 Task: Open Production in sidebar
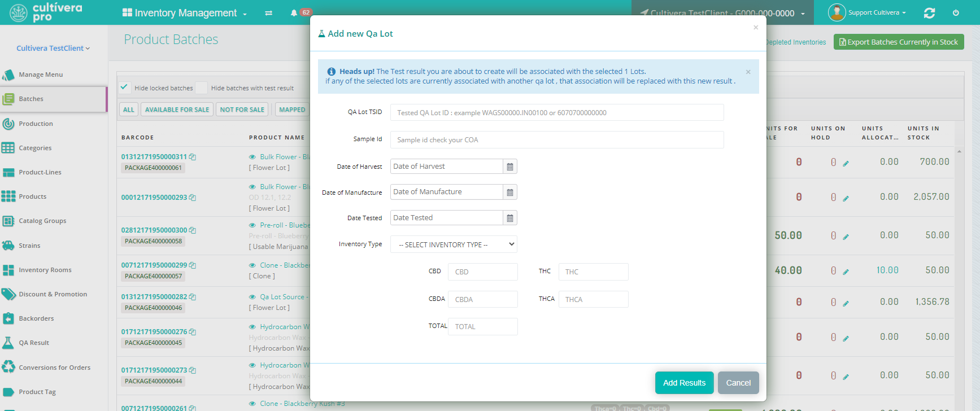pos(36,124)
